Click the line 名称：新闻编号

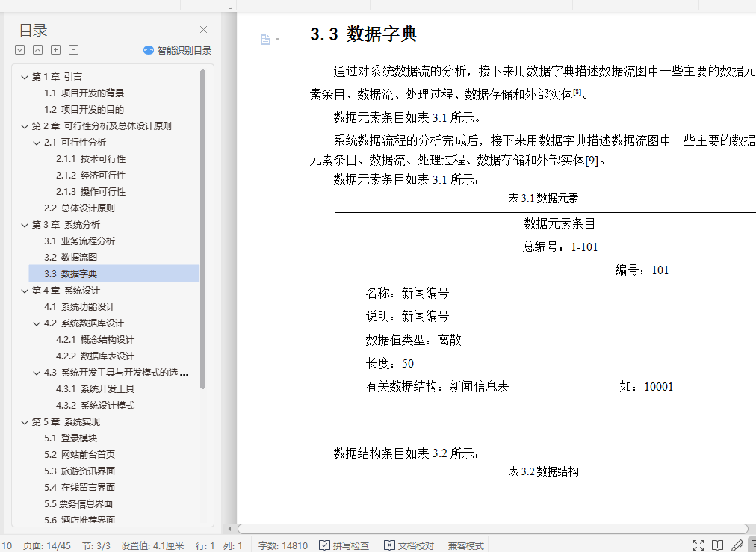coord(407,293)
